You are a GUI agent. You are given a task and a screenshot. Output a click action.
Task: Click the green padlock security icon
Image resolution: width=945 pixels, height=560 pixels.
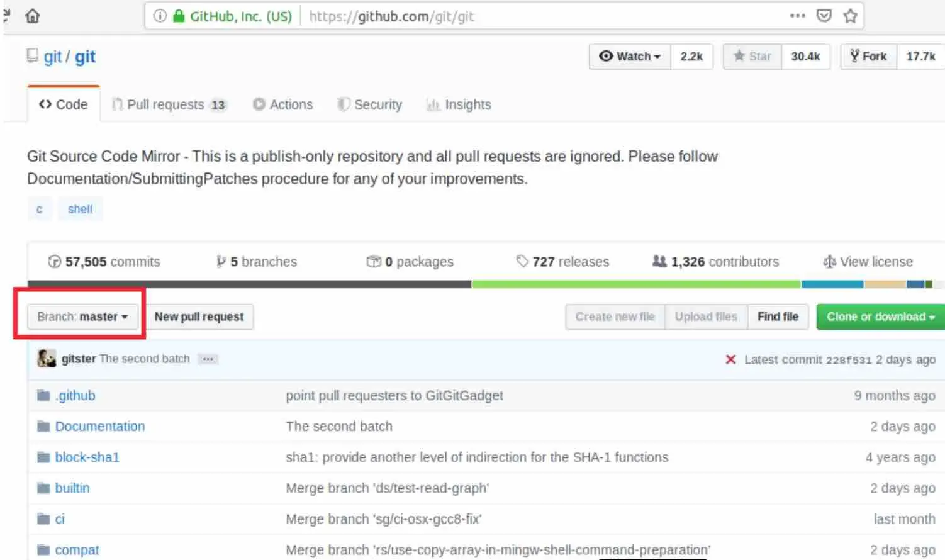point(179,16)
